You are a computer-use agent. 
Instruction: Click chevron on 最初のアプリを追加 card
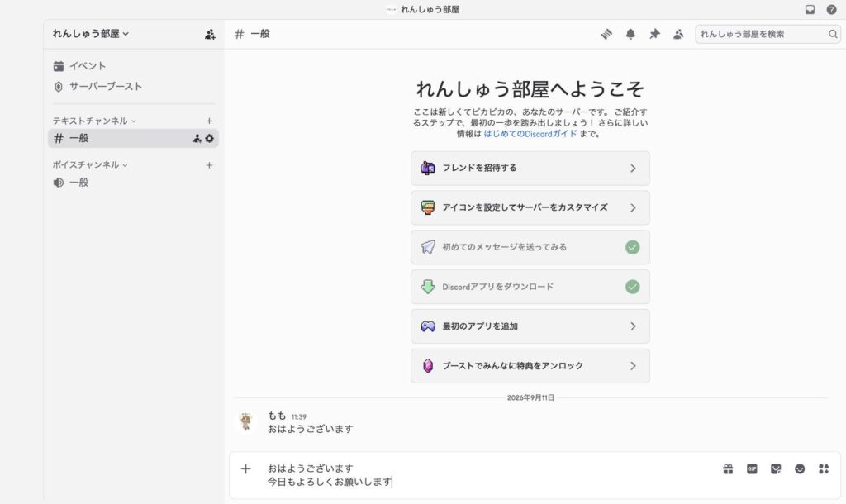(633, 326)
